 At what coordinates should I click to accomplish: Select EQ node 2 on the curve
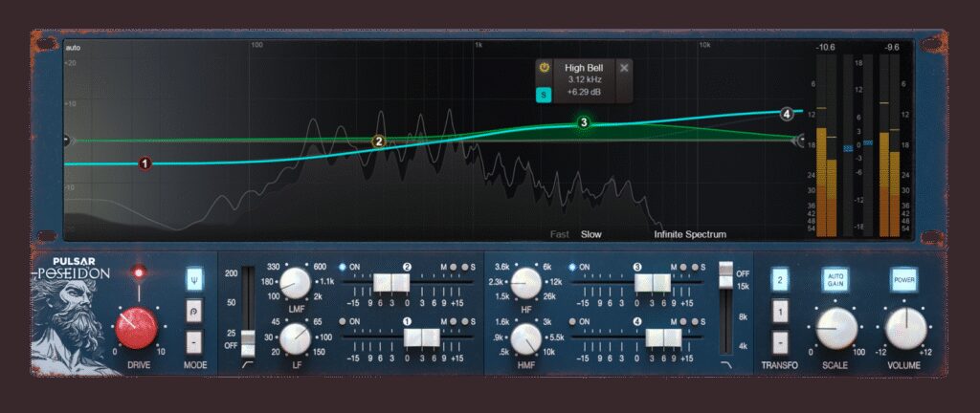(x=379, y=141)
